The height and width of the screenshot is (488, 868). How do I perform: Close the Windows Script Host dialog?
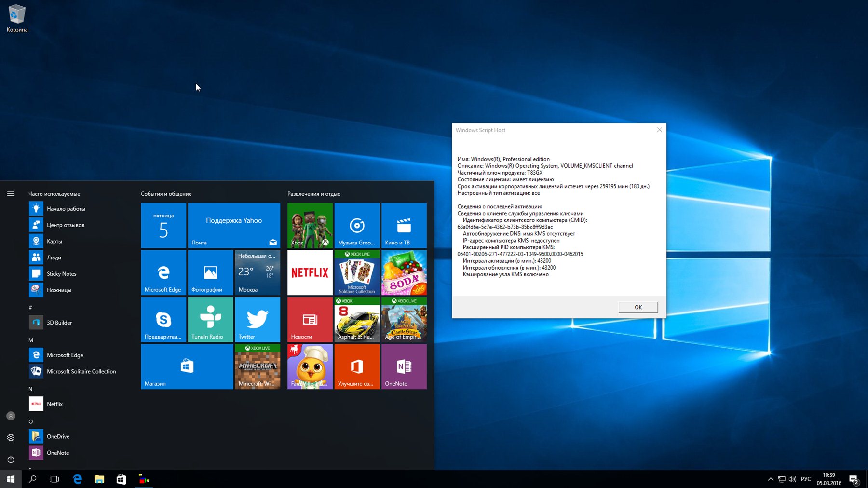[659, 130]
